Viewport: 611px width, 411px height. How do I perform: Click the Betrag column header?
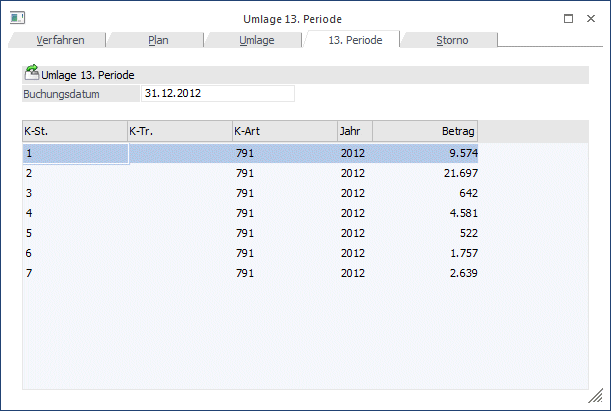pos(425,131)
